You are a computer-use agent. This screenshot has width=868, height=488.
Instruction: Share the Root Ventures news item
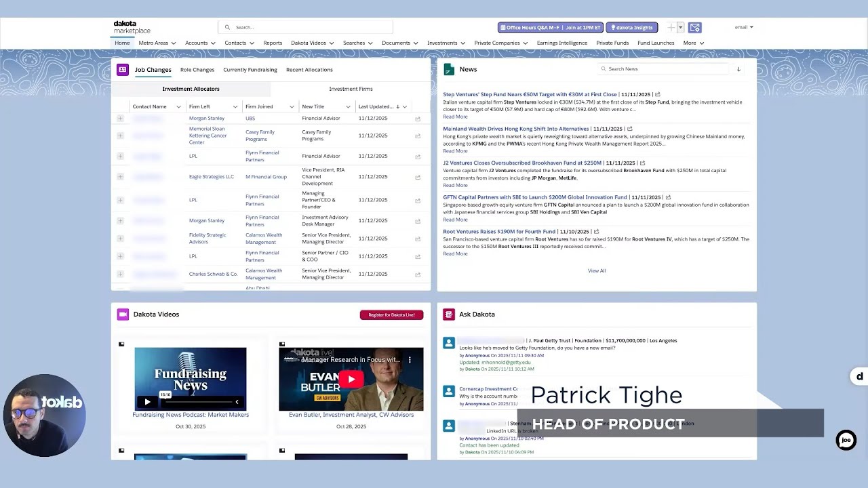[596, 232]
